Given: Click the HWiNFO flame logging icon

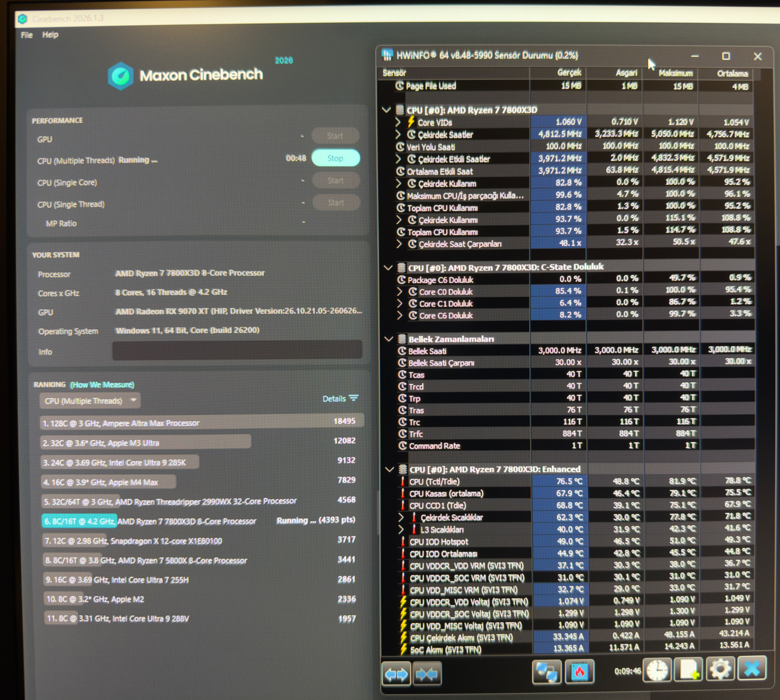Looking at the screenshot, I should pos(579,672).
